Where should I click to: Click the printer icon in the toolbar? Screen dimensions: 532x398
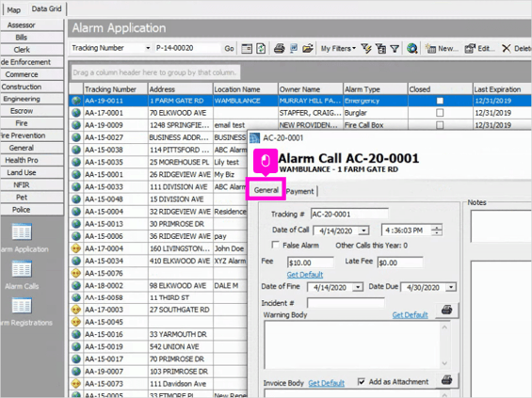[x=280, y=49]
